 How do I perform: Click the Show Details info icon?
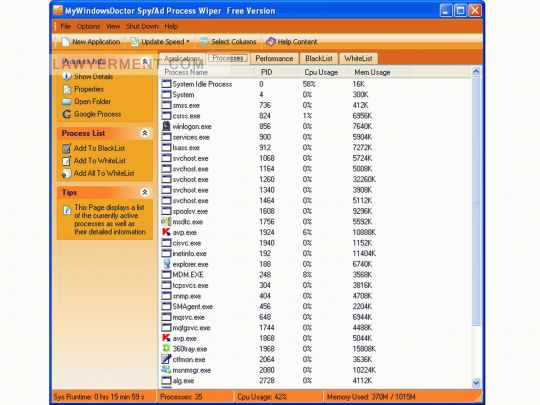[67, 76]
